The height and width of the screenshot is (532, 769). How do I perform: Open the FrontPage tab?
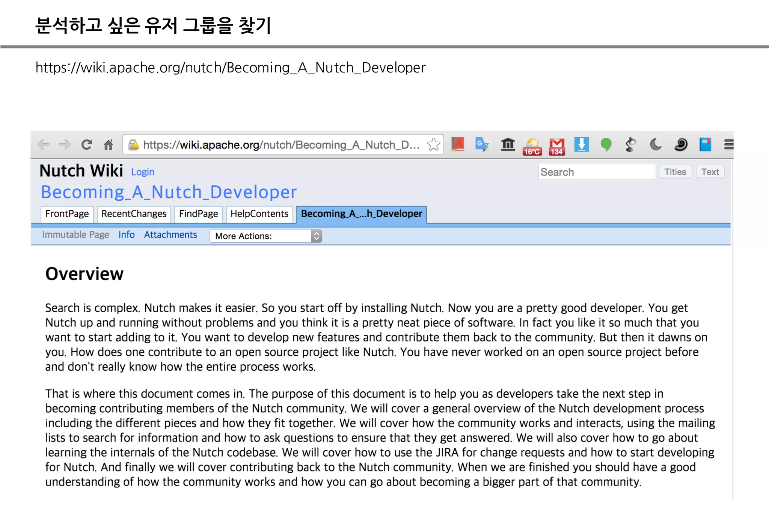click(67, 214)
